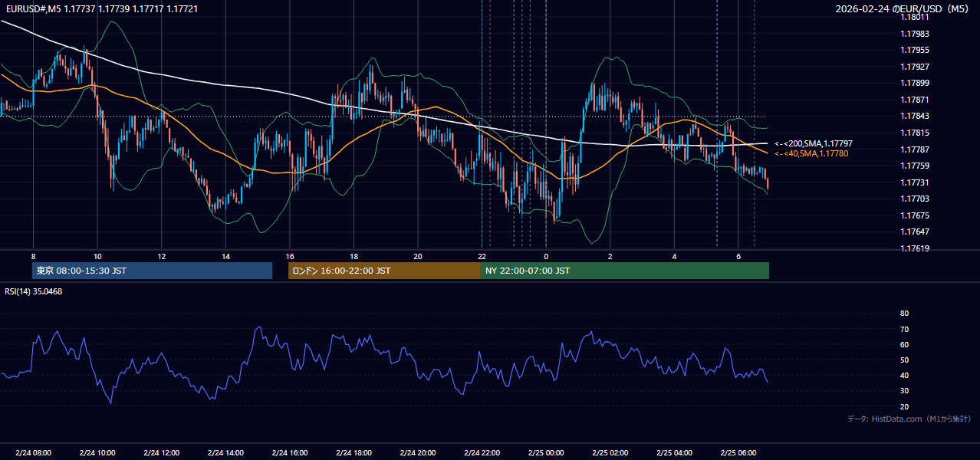Click RSI scale level 70
Screen dimensions: 980x460
click(x=904, y=329)
